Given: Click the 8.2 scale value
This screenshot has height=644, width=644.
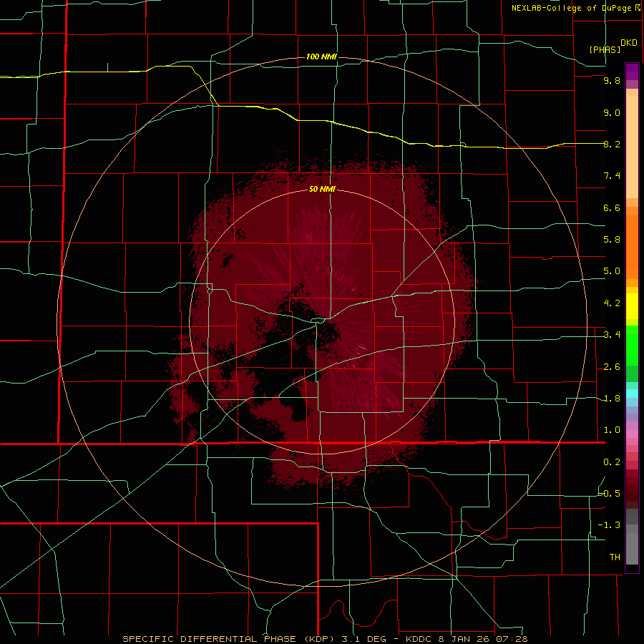Looking at the screenshot, I should pos(612,144).
